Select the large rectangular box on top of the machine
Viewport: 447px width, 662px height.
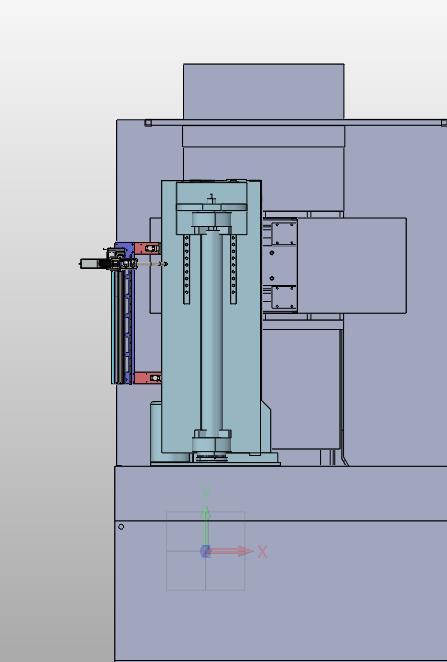pyautogui.click(x=264, y=92)
